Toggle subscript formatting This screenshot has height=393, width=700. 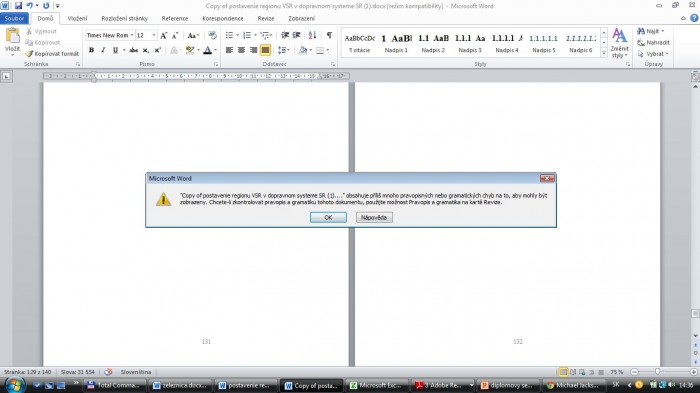[146, 50]
